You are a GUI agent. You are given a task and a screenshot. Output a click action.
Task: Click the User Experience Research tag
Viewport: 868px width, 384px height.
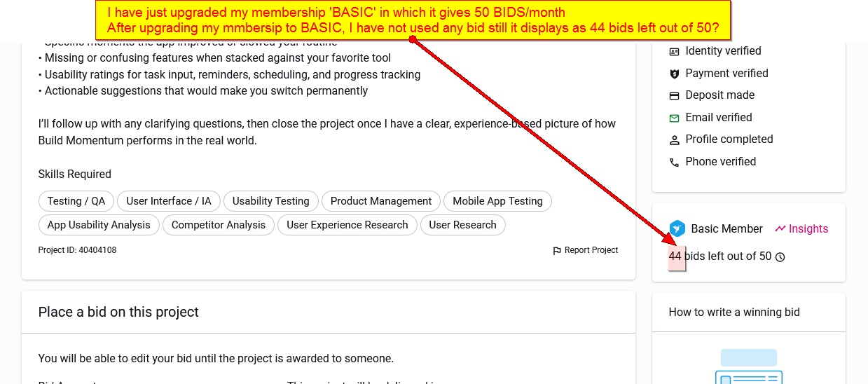347,225
